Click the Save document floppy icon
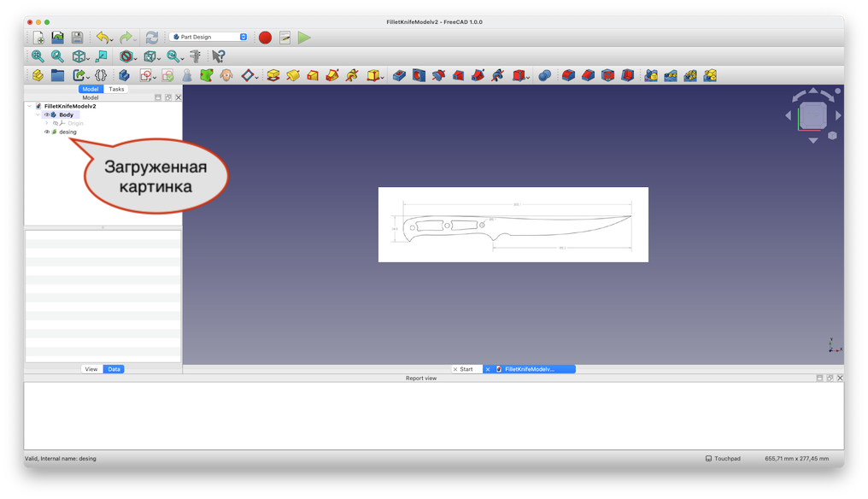 coord(77,38)
